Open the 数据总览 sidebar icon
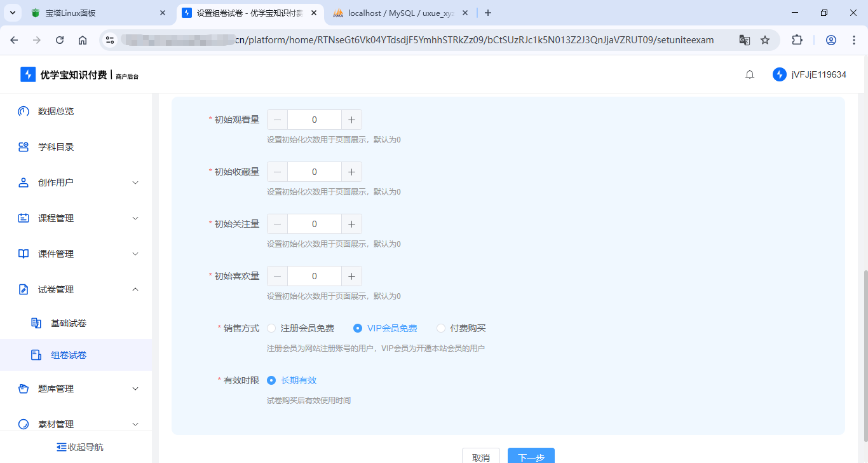Image resolution: width=868 pixels, height=463 pixels. pos(23,111)
